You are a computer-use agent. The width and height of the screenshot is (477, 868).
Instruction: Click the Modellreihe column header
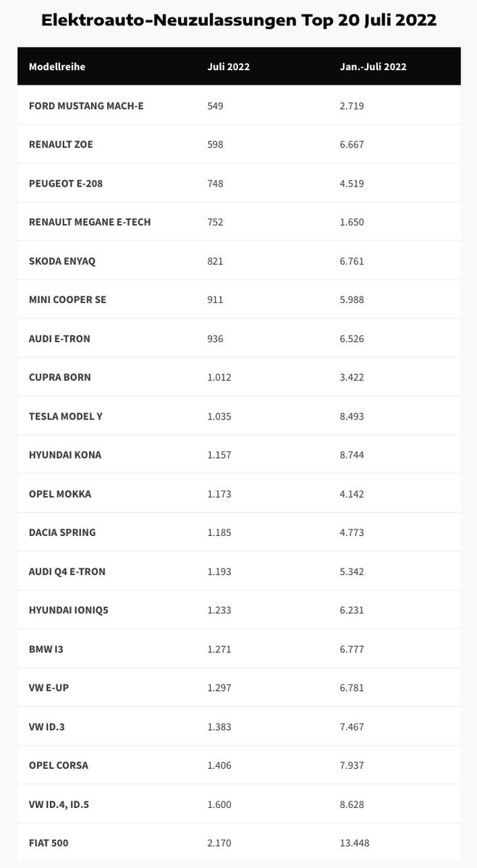click(57, 67)
